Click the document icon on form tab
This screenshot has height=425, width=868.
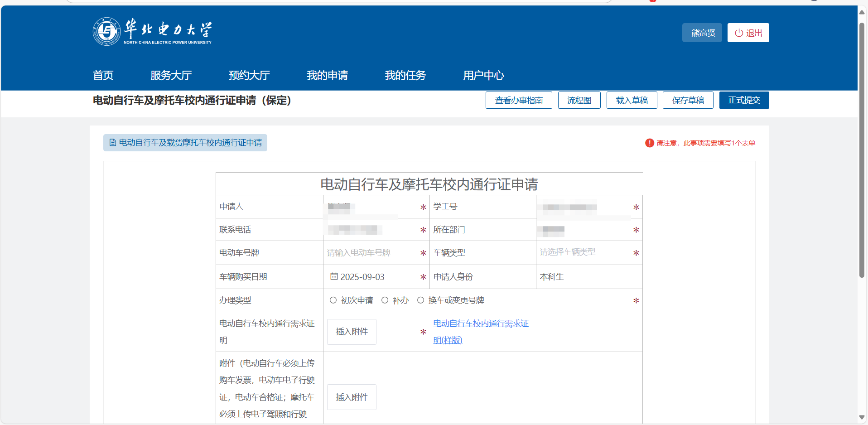[113, 143]
